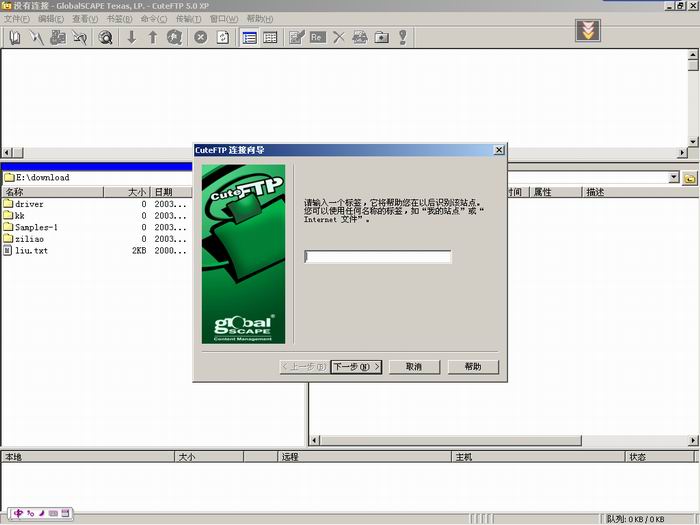
Task: Switch to list view toolbar icon
Action: 249,38
